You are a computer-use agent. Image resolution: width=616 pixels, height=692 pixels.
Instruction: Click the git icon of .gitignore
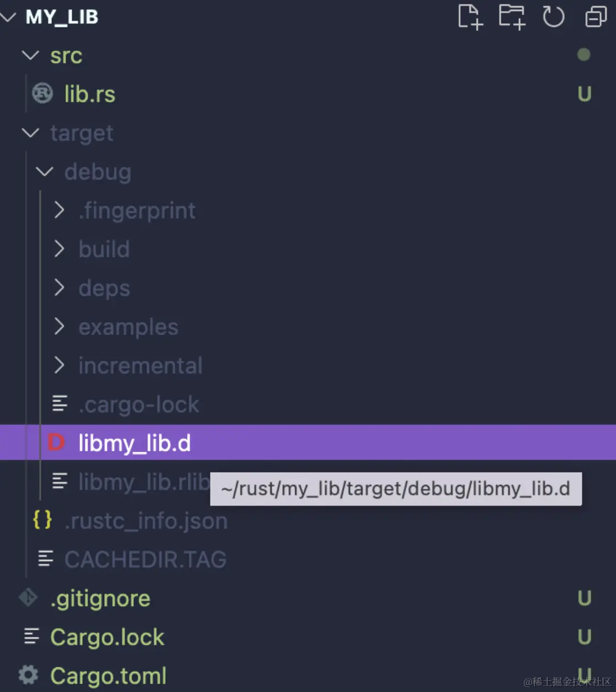28,598
